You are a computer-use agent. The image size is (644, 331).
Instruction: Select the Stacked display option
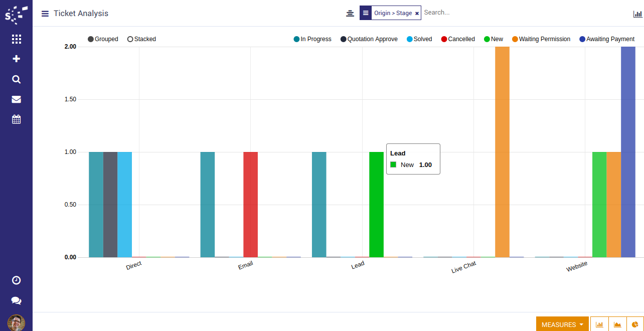tap(141, 39)
